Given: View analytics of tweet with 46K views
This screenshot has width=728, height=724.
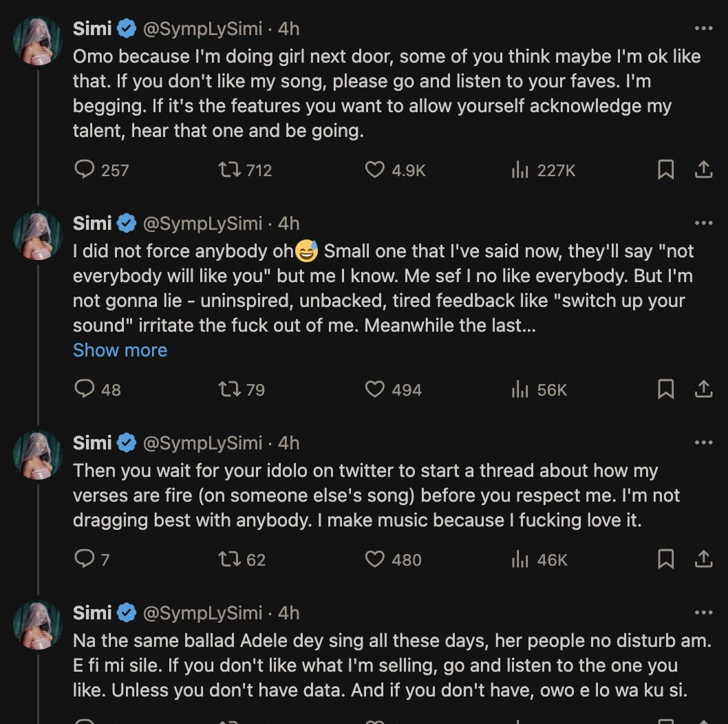Looking at the screenshot, I should [x=519, y=560].
